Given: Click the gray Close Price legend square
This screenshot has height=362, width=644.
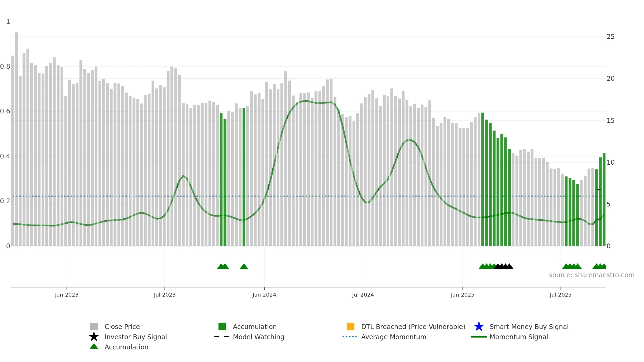Looking at the screenshot, I should point(94,327).
